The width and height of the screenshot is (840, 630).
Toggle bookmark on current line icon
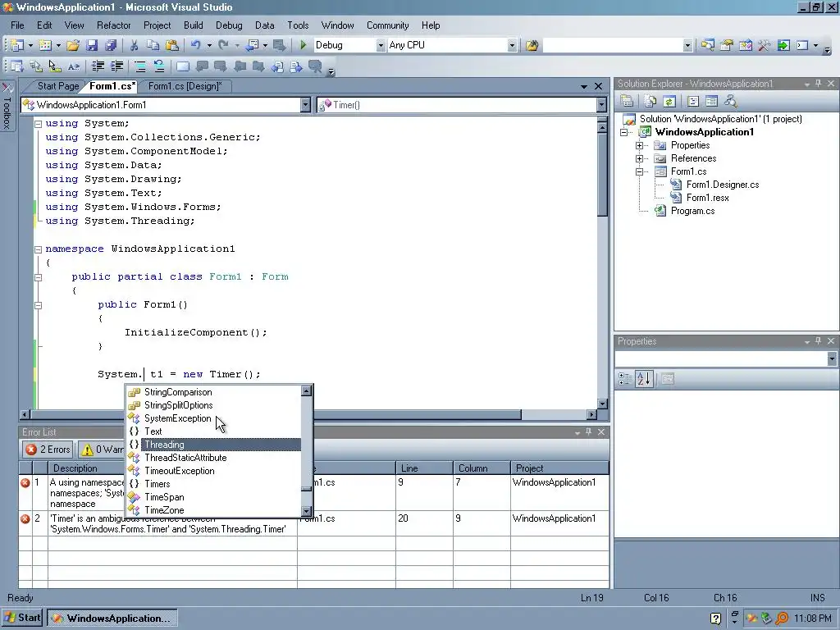(x=183, y=66)
